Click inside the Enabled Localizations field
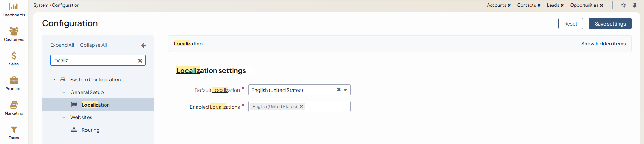This screenshot has height=144, width=644. [x=328, y=107]
